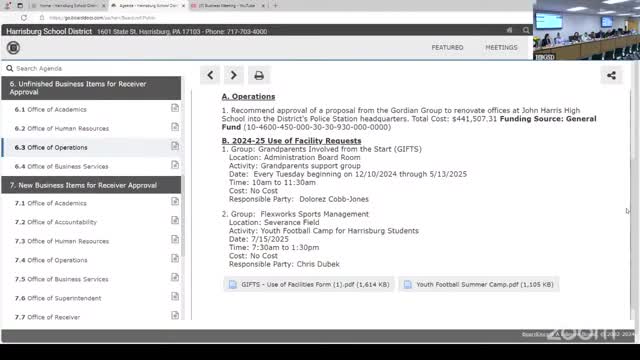This screenshot has width=640, height=360.
Task: Open the document icon beside 7.4 Office of Operations
Action: [x=175, y=258]
